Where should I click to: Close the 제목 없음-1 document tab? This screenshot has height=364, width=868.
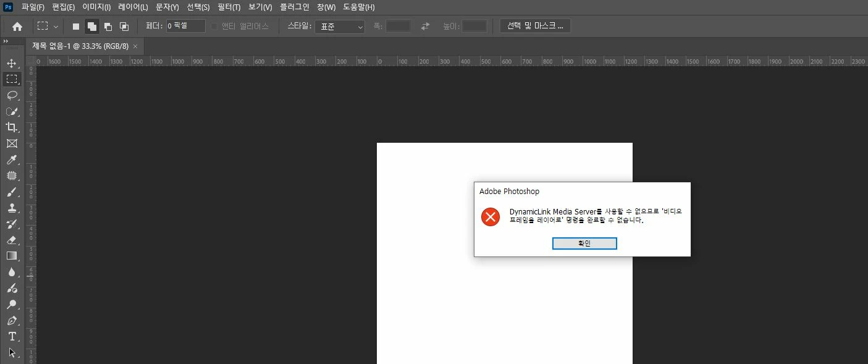[135, 46]
